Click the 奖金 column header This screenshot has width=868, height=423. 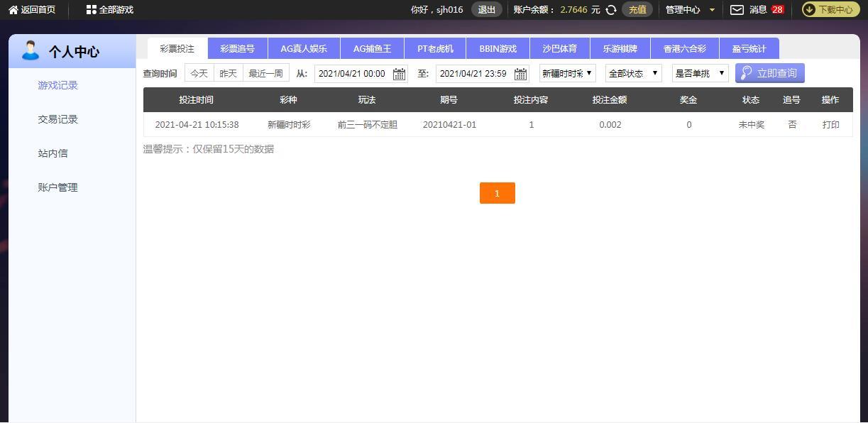pos(688,100)
